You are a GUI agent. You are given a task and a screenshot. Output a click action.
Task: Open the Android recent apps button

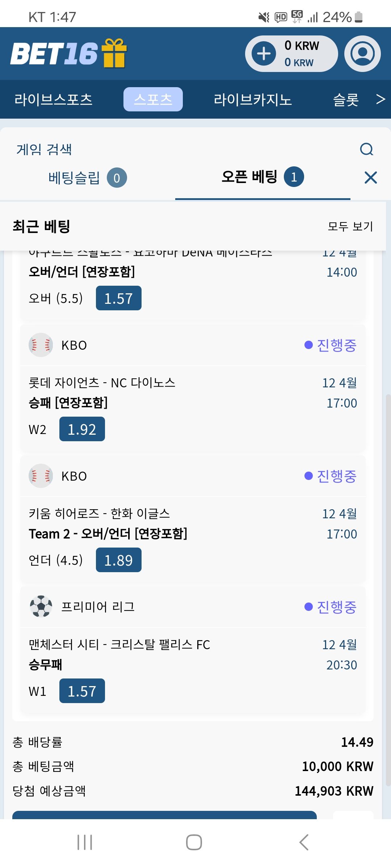click(x=85, y=842)
